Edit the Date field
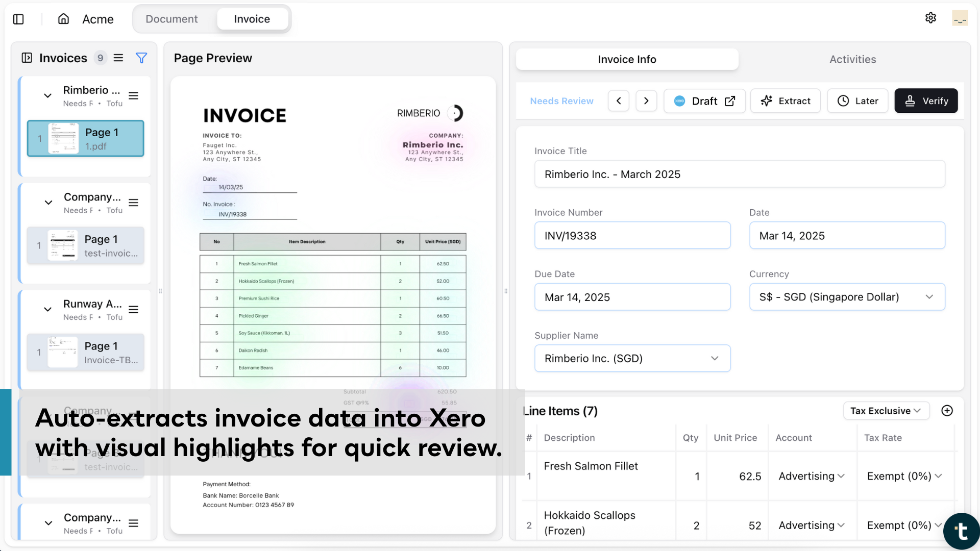The width and height of the screenshot is (980, 551). (x=847, y=235)
